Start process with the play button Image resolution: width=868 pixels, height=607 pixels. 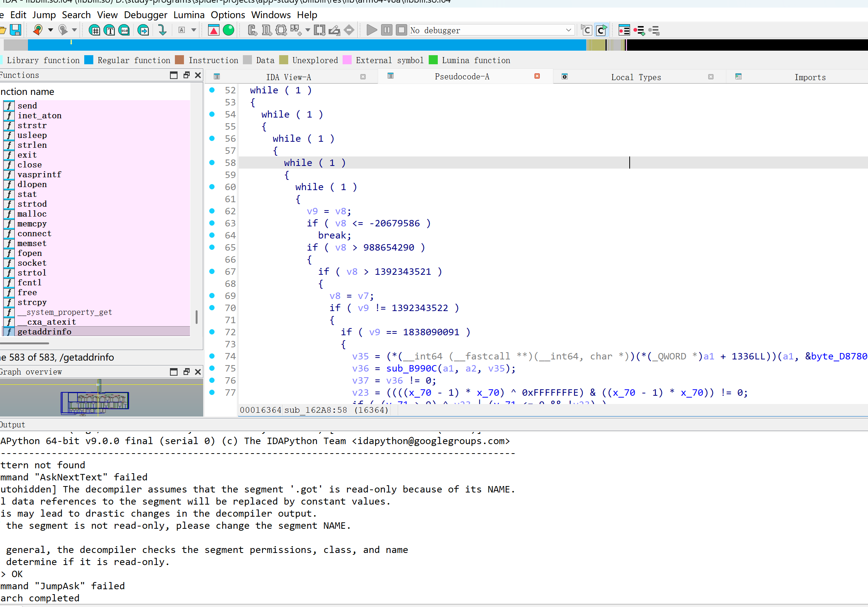pyautogui.click(x=372, y=30)
